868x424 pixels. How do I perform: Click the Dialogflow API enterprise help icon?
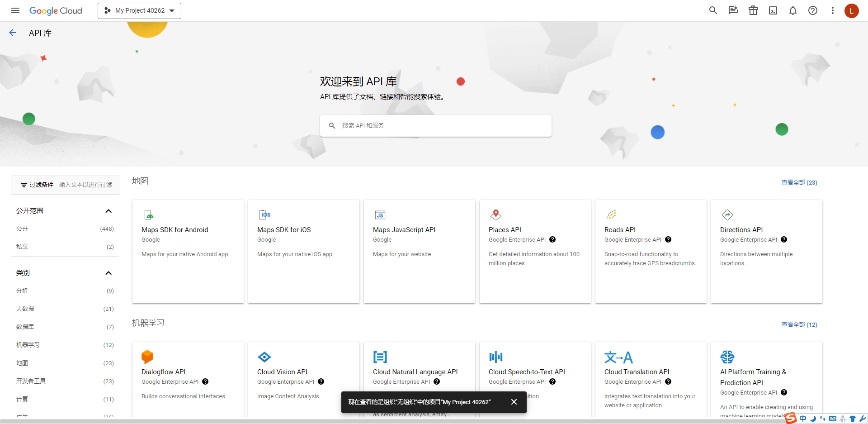click(x=205, y=382)
